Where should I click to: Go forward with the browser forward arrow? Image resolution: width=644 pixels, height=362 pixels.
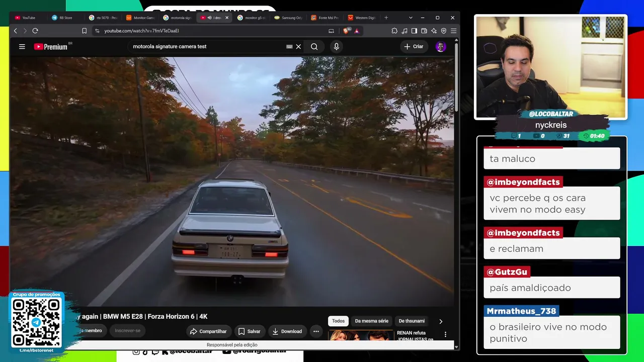pyautogui.click(x=25, y=31)
